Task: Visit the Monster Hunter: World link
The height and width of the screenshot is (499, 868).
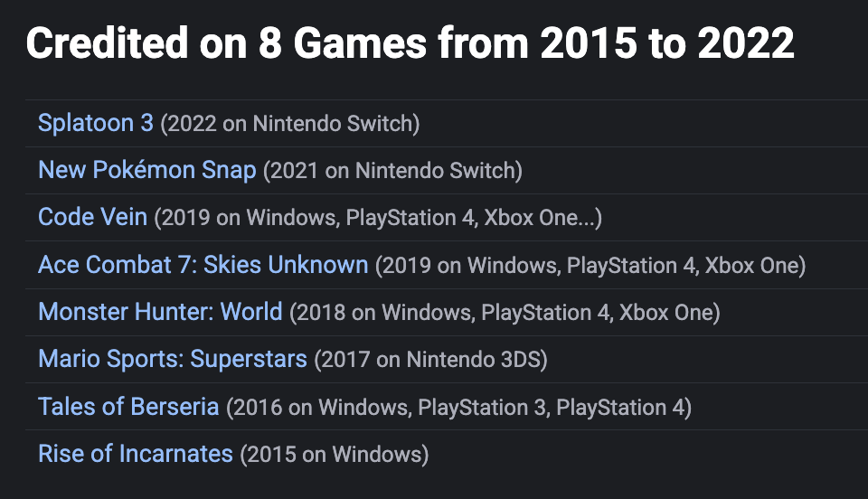Action: 160,312
